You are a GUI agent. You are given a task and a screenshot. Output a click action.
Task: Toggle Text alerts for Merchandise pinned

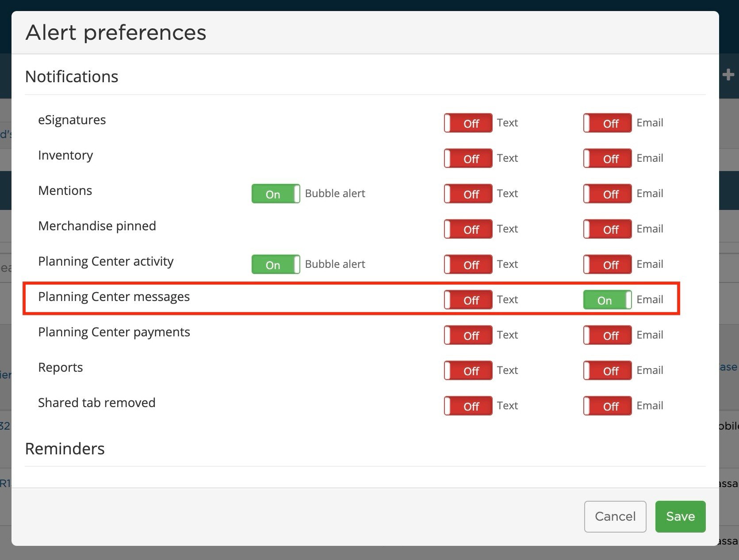click(x=467, y=229)
